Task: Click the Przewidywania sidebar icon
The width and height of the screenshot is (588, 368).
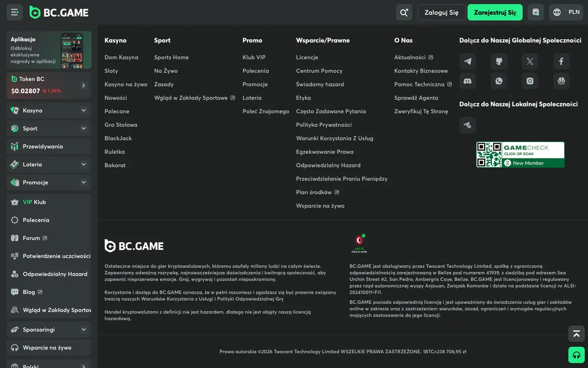Action: click(x=15, y=146)
